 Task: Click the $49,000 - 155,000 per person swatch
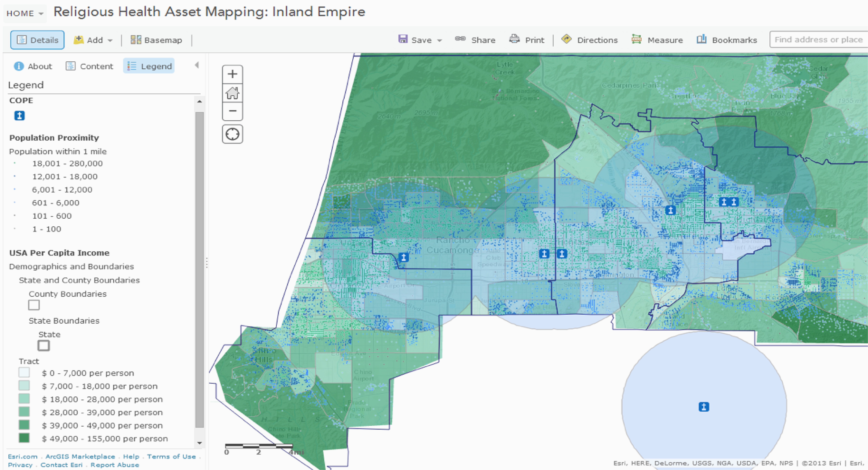[24, 438]
